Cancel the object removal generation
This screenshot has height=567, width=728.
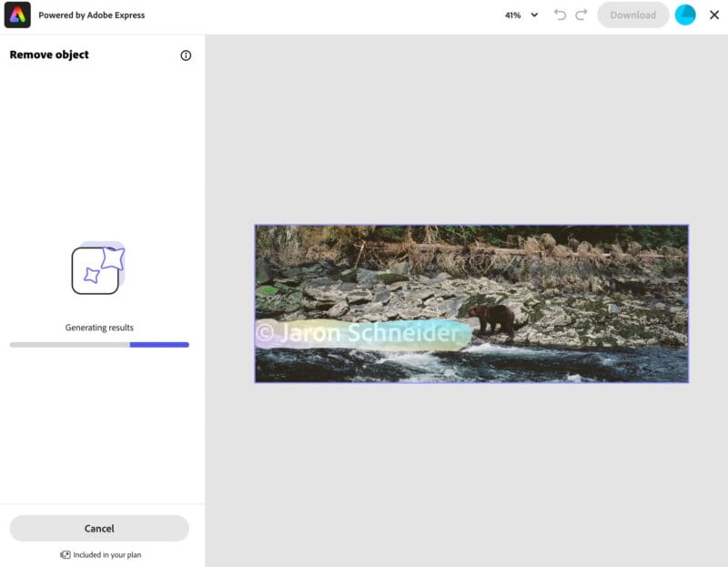pos(99,528)
